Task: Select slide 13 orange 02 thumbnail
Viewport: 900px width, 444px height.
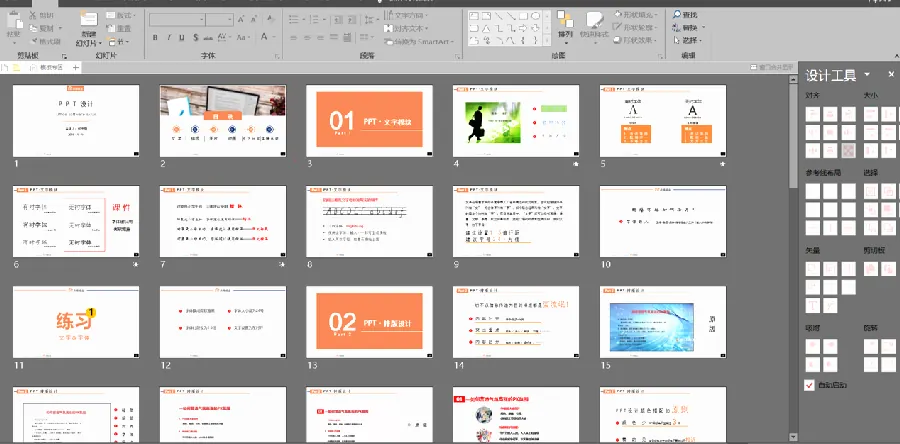Action: 369,322
